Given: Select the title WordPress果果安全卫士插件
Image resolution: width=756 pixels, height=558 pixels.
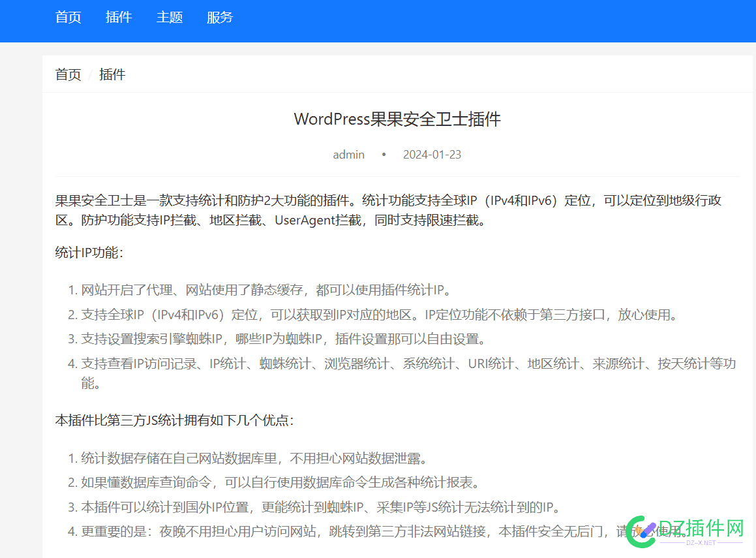Looking at the screenshot, I should [397, 119].
